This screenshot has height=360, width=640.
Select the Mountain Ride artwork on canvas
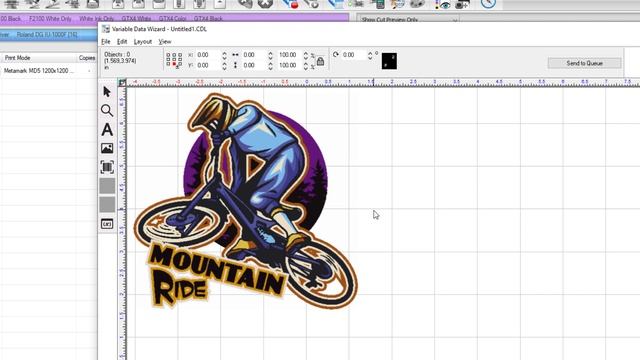click(x=246, y=200)
